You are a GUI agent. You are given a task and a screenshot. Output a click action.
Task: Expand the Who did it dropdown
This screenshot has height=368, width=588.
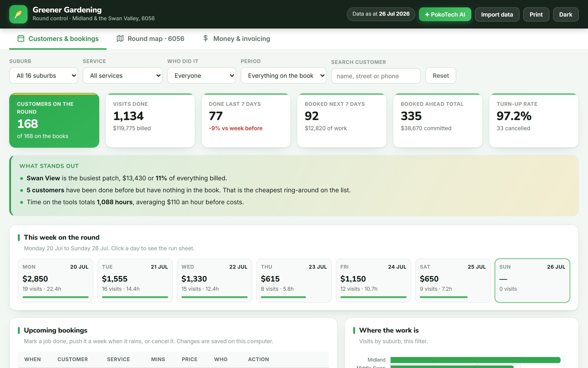(201, 75)
